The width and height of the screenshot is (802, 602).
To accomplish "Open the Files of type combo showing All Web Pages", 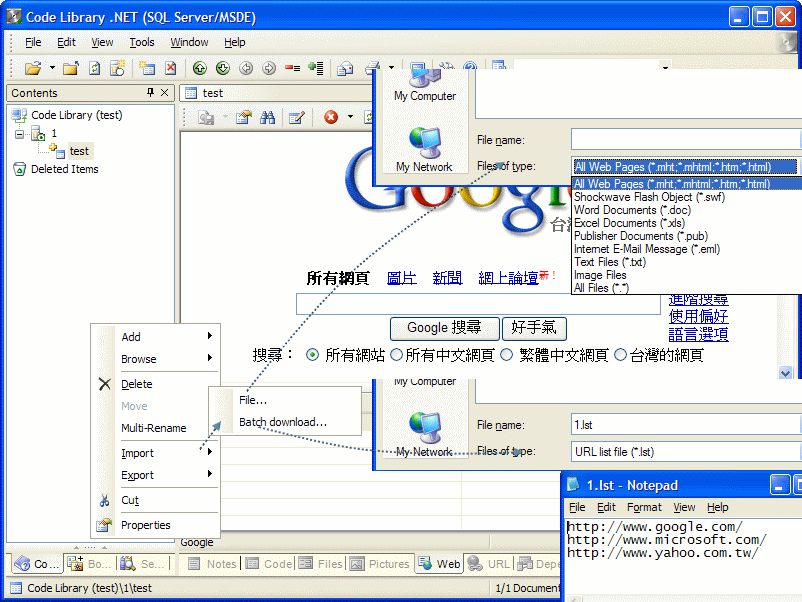I will 685,167.
